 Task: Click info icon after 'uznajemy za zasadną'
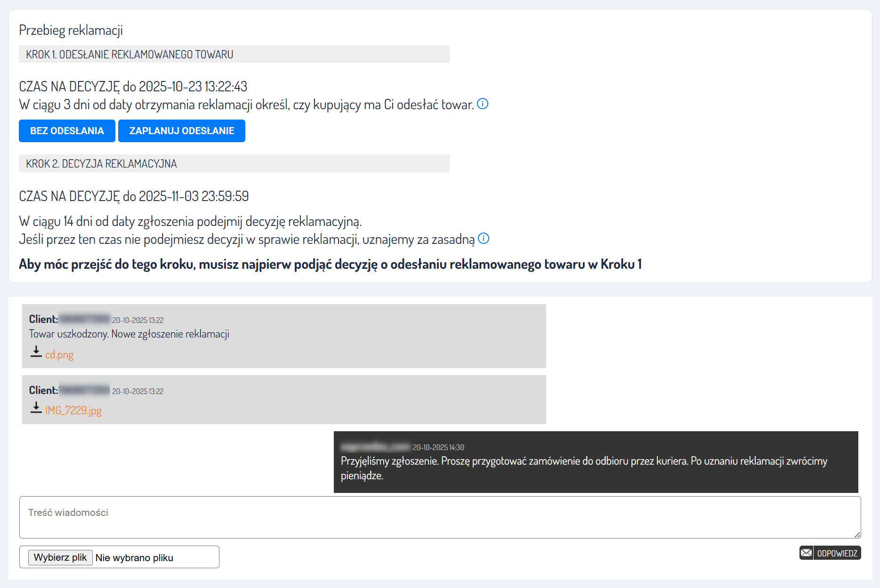[484, 239]
